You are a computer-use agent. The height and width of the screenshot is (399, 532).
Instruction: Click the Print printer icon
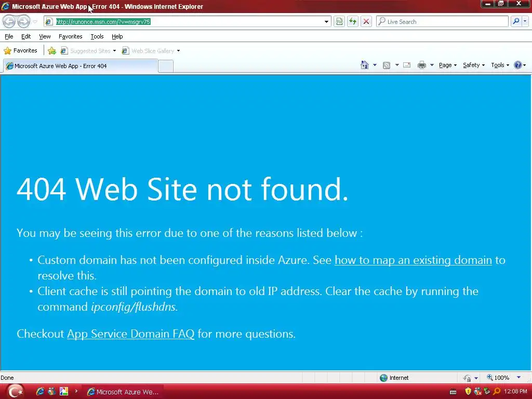click(x=422, y=65)
